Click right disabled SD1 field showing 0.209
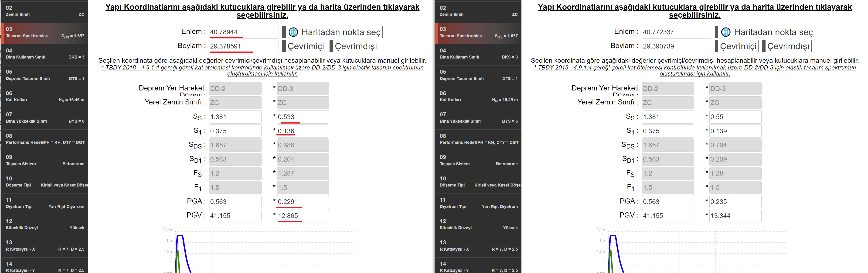This screenshot has height=273, width=868. click(735, 159)
